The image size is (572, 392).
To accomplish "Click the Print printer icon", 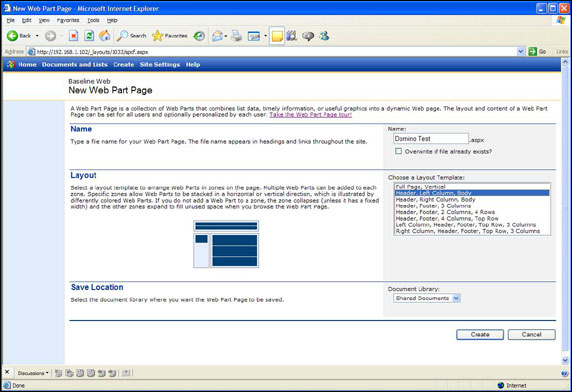I will pos(237,36).
